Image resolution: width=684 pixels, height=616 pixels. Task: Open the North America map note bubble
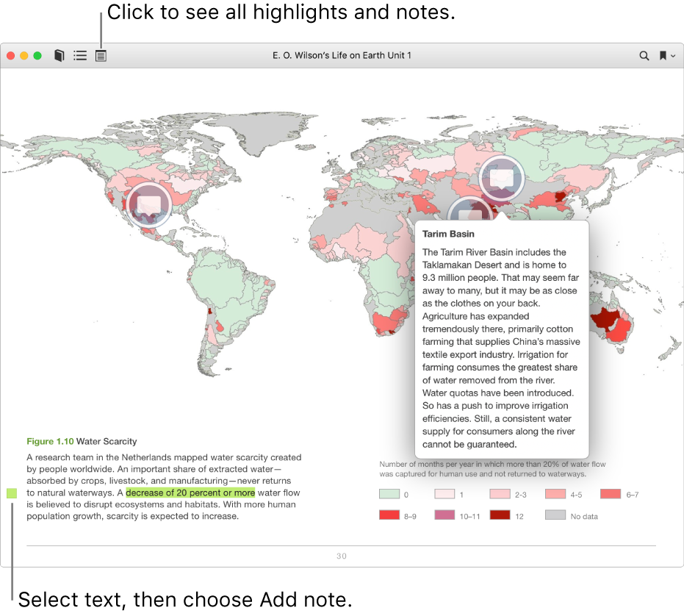[148, 204]
